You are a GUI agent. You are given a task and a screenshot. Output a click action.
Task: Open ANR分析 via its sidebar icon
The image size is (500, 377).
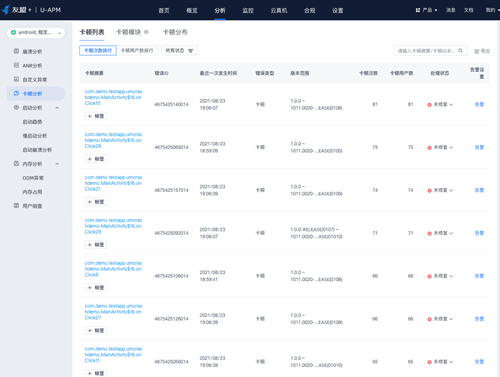[16, 65]
